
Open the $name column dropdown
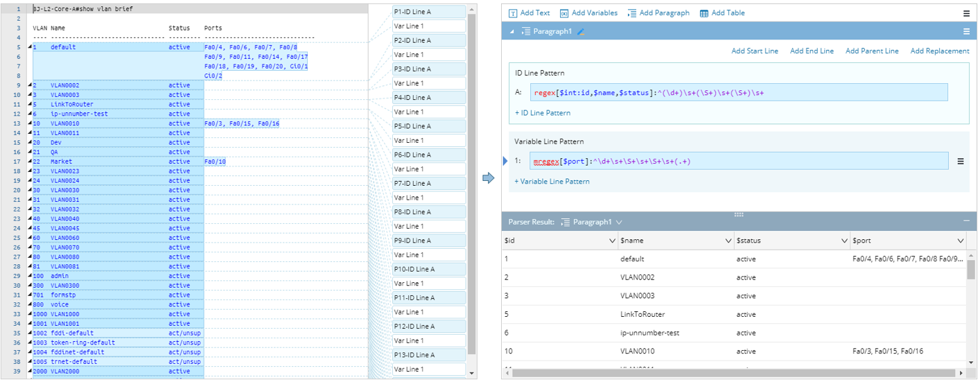(728, 241)
